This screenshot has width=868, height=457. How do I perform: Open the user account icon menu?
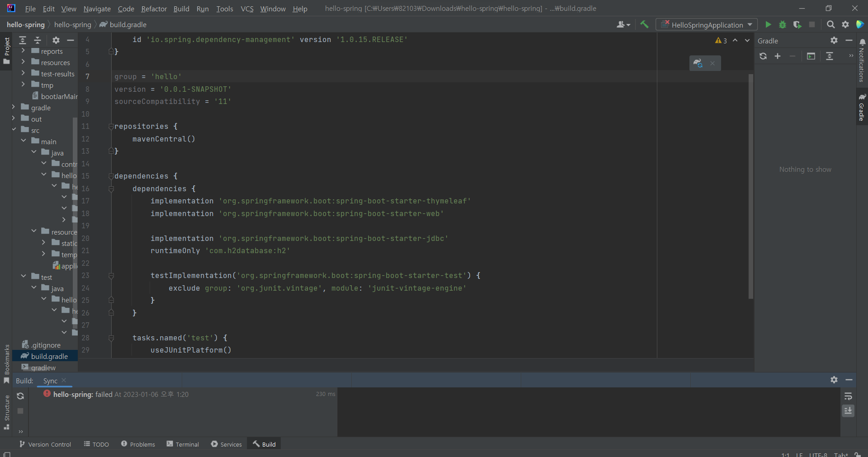click(x=623, y=24)
